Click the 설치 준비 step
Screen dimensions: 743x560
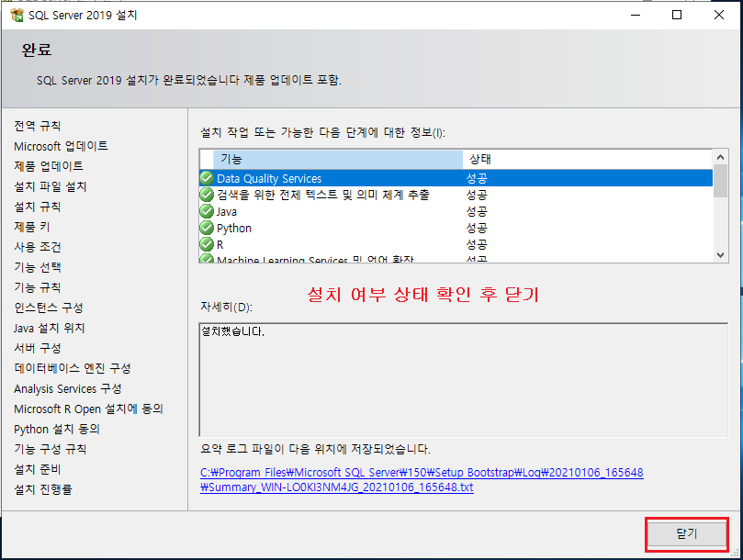[x=38, y=469]
